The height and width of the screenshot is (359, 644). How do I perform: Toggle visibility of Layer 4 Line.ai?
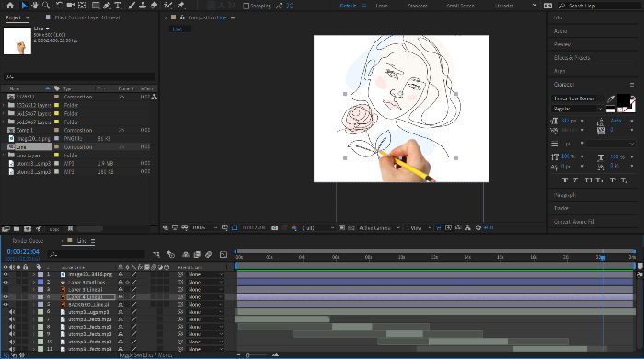click(x=6, y=296)
